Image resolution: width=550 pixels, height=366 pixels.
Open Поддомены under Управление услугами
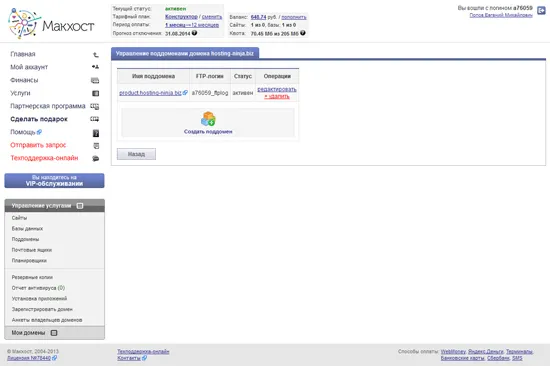pos(25,239)
